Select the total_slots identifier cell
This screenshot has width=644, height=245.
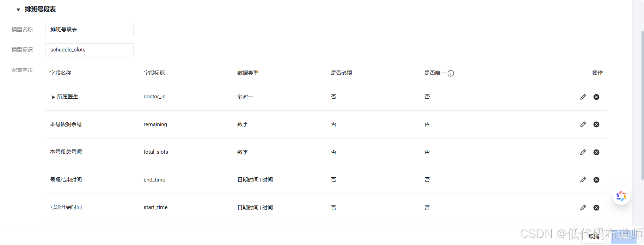156,152
